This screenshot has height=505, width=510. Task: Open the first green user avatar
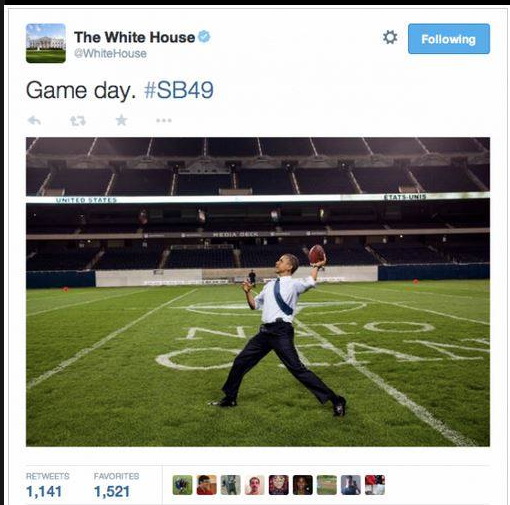(182, 485)
